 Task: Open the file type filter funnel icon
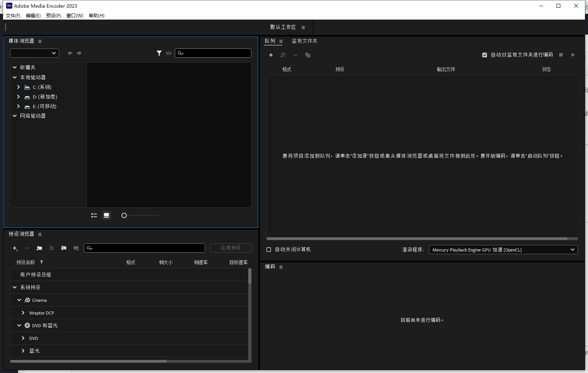click(x=159, y=53)
